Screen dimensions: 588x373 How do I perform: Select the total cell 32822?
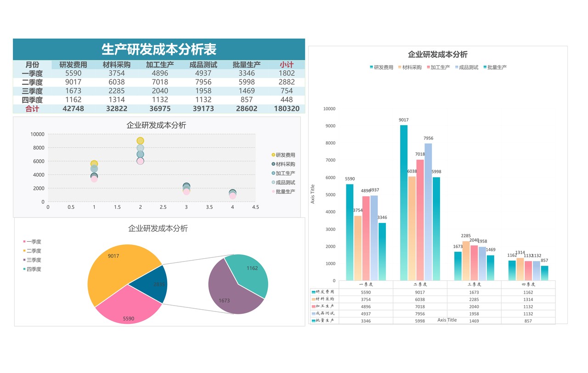[117, 109]
